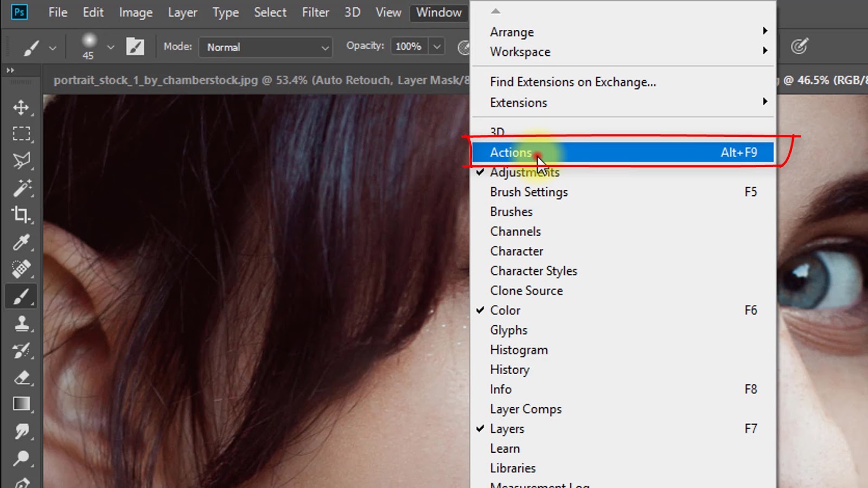
Task: Show the Info panel
Action: click(x=623, y=389)
